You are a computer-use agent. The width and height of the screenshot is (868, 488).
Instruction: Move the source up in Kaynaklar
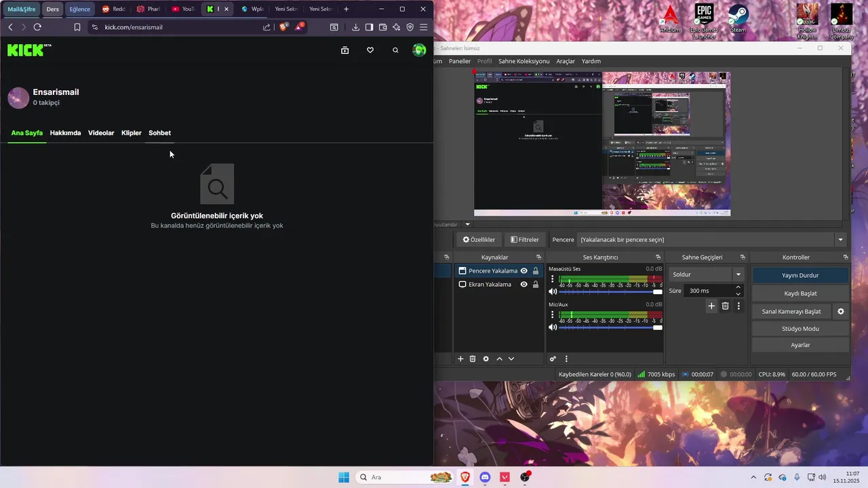[499, 359]
